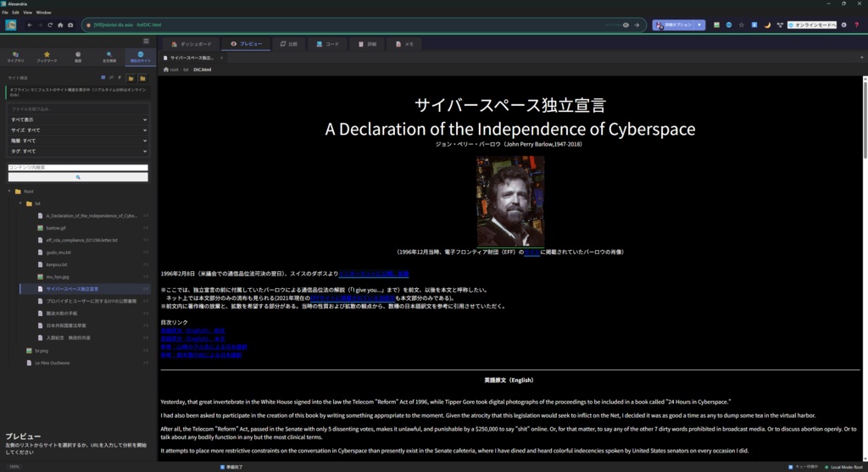
Task: Toggle dark mode with the moon icon
Action: point(767,25)
